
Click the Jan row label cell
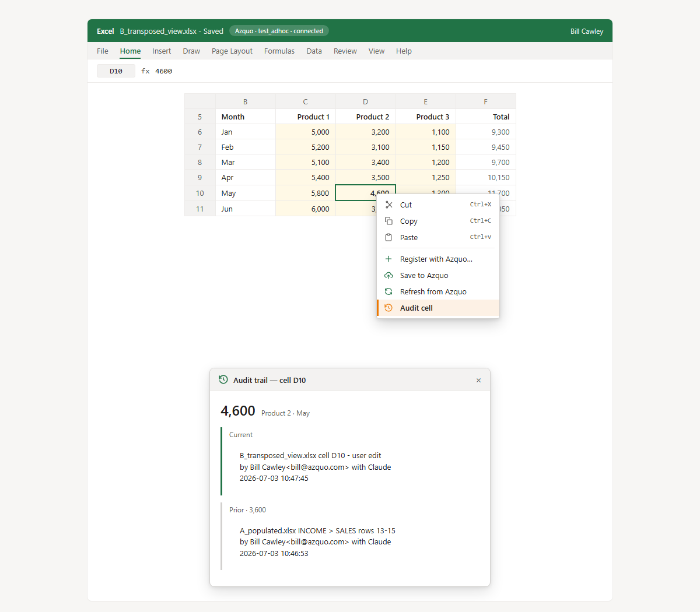[x=246, y=132]
